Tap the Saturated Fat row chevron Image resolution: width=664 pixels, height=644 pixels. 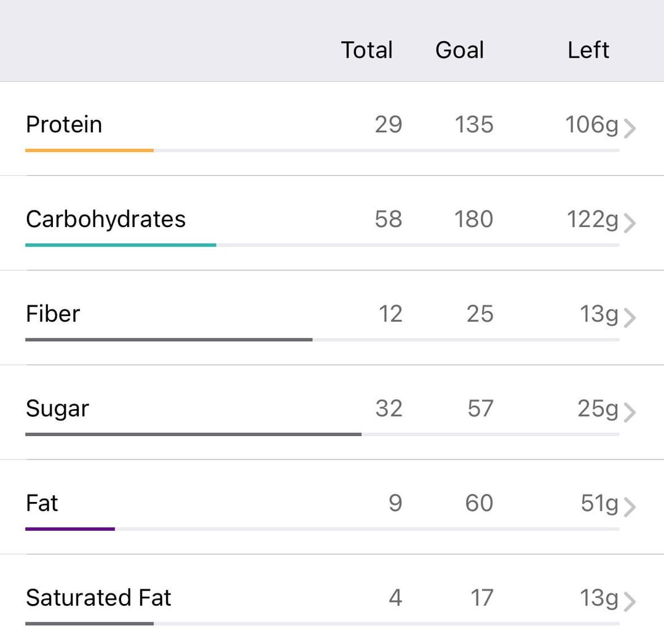630,602
